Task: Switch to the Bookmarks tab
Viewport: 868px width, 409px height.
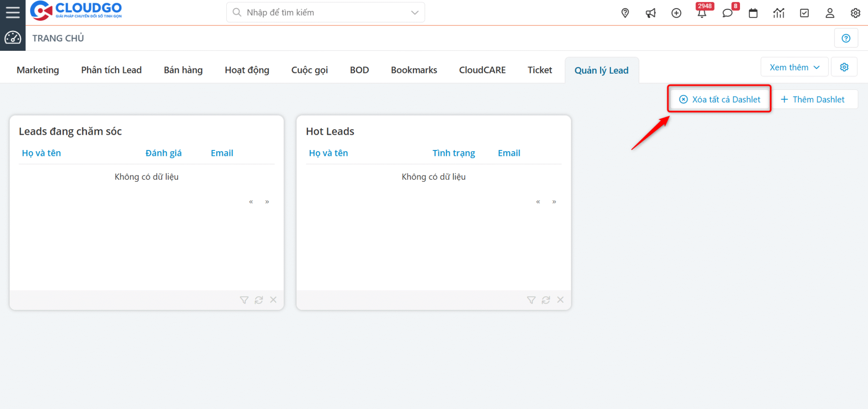Action: (x=414, y=70)
